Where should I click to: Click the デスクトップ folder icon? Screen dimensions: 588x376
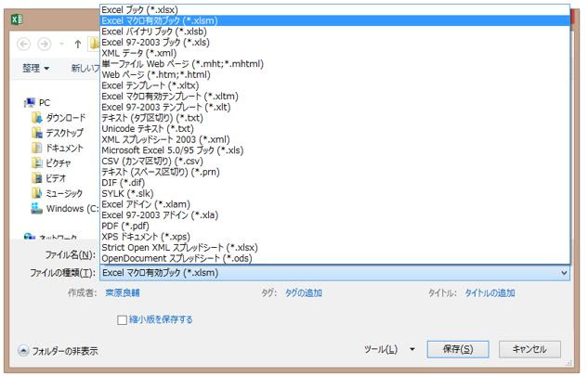37,133
